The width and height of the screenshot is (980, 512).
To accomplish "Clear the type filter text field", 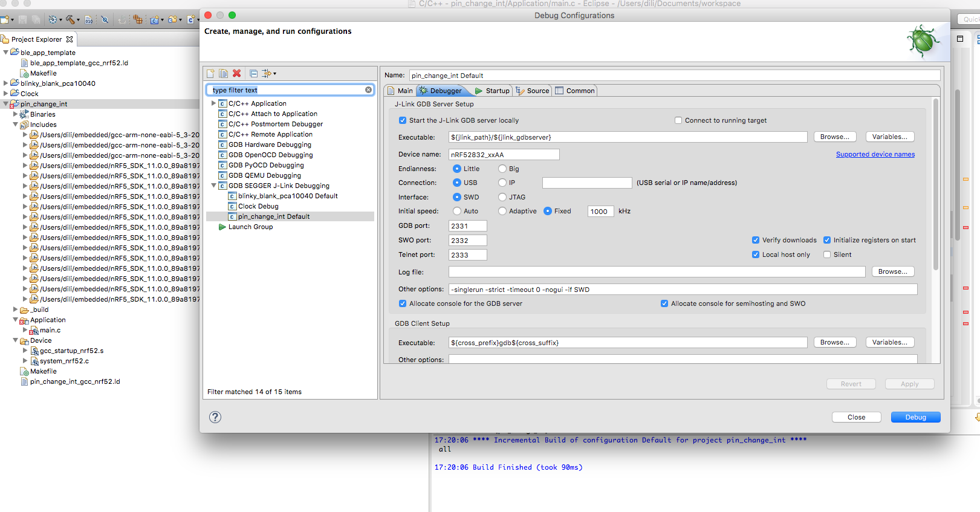I will tap(368, 90).
